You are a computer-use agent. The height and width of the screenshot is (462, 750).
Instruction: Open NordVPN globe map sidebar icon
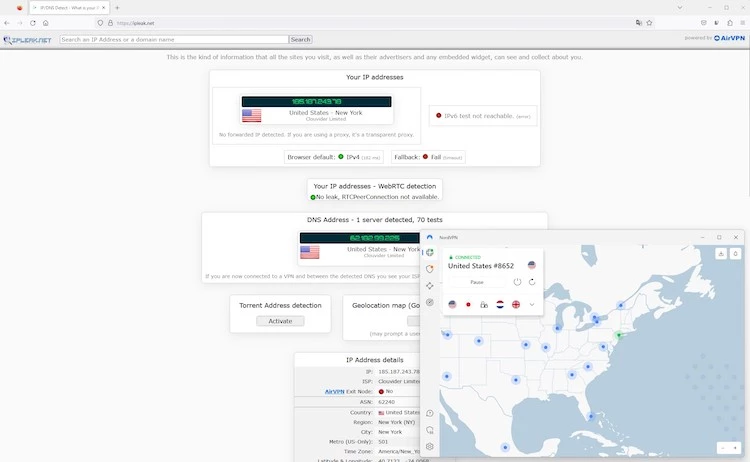430,252
